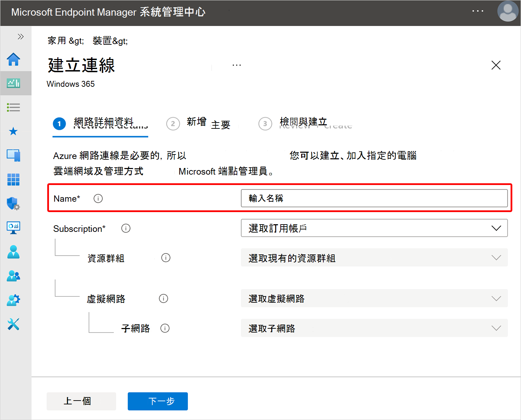Open 選取子網路 dropdown
Image resolution: width=521 pixels, height=420 pixels.
click(x=374, y=328)
